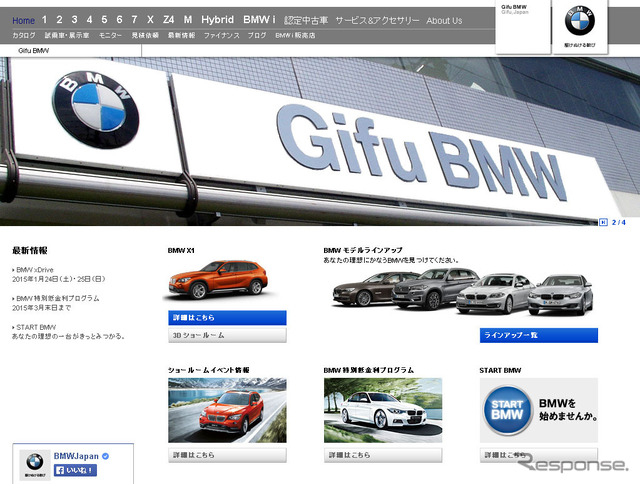Click the BMW X1 section heading

(181, 251)
